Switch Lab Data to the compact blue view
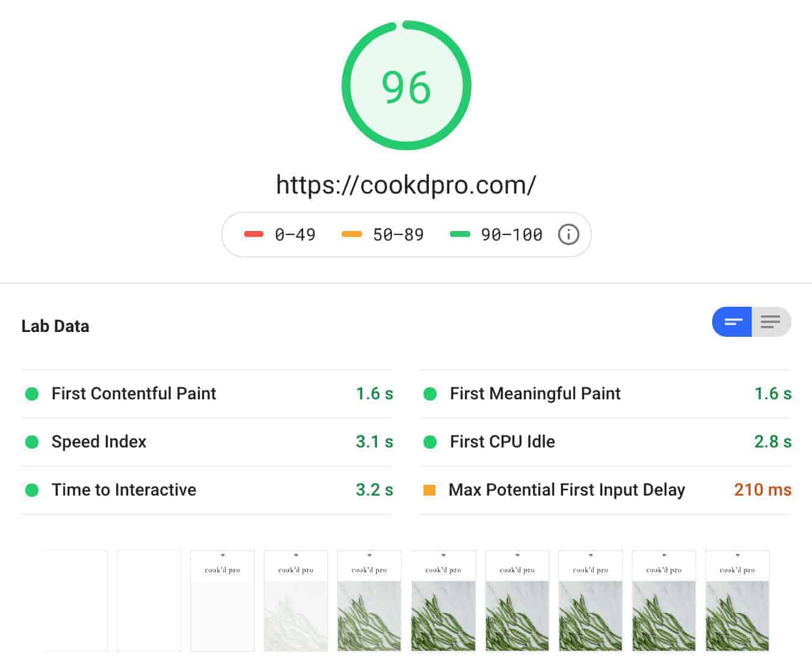The image size is (812, 664). click(x=732, y=322)
